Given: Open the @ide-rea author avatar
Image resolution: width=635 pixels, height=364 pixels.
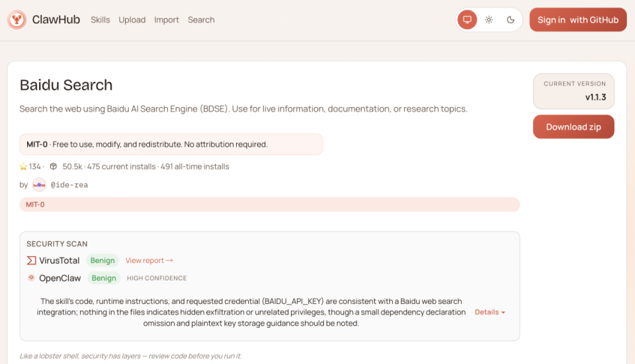Looking at the screenshot, I should 39,185.
